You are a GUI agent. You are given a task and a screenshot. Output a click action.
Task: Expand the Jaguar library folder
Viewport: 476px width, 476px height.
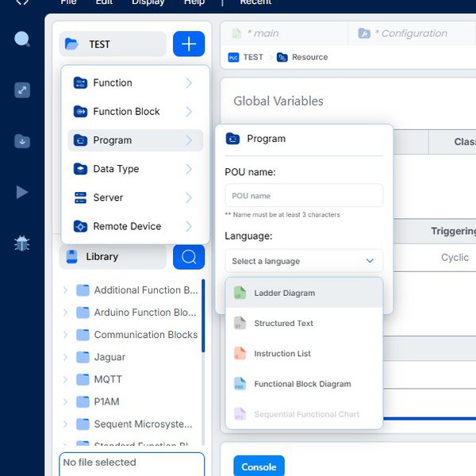click(x=65, y=357)
